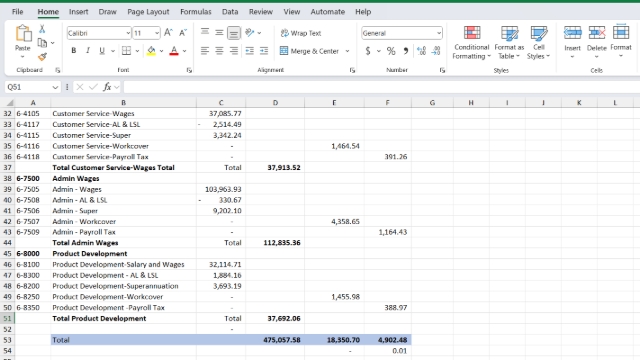The image size is (640, 360).
Task: Open the text orientation options
Action: tap(250, 33)
